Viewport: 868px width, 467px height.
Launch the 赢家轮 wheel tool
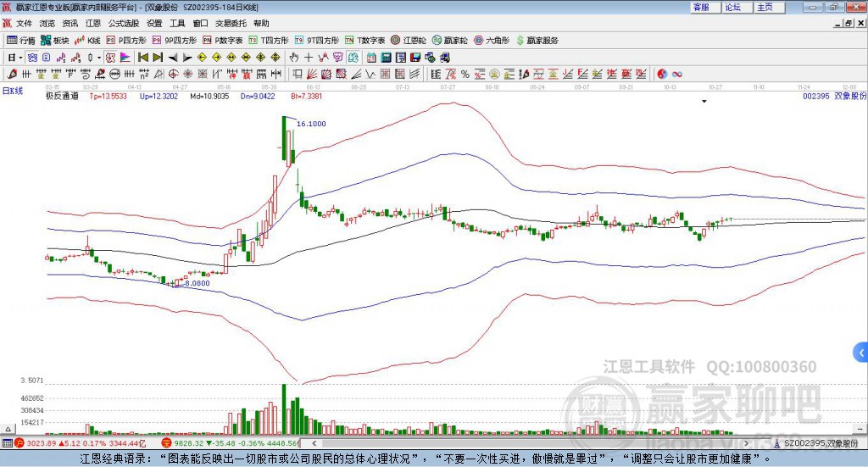point(449,41)
